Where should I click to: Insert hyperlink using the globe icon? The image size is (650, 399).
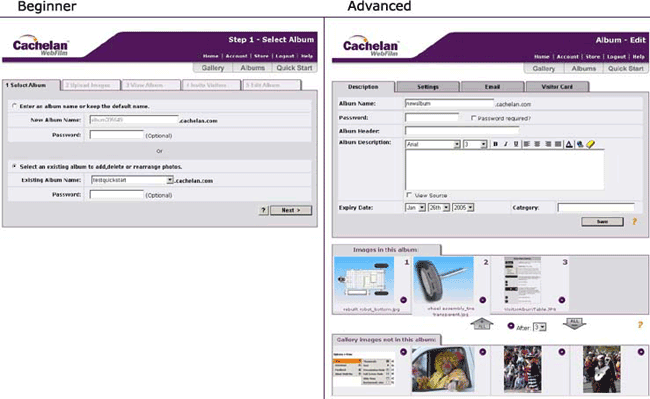point(580,144)
